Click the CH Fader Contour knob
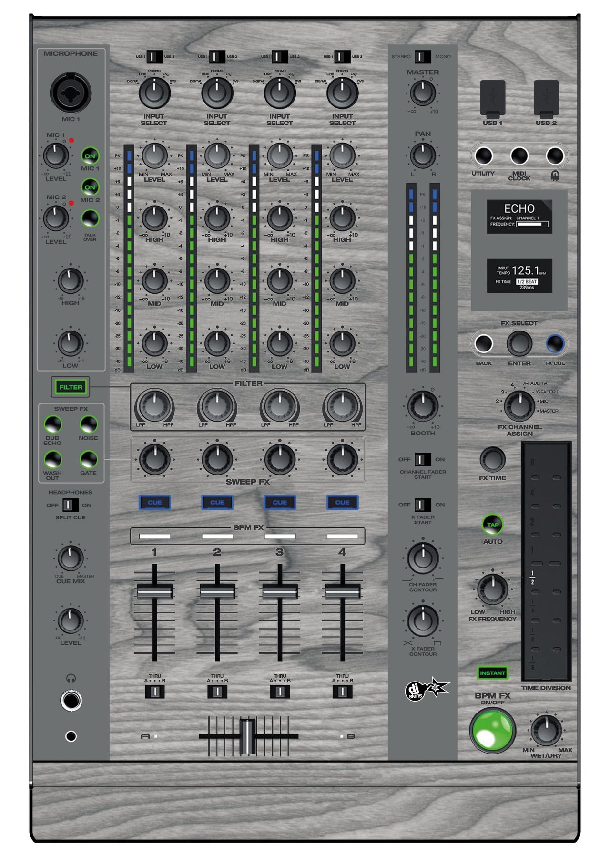This screenshot has width=610, height=868. point(423,558)
